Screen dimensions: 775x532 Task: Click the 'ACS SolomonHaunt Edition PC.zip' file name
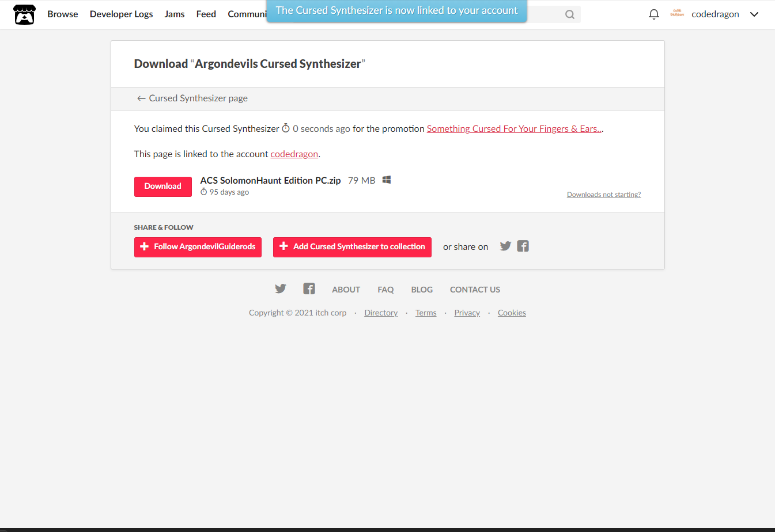[x=270, y=180]
